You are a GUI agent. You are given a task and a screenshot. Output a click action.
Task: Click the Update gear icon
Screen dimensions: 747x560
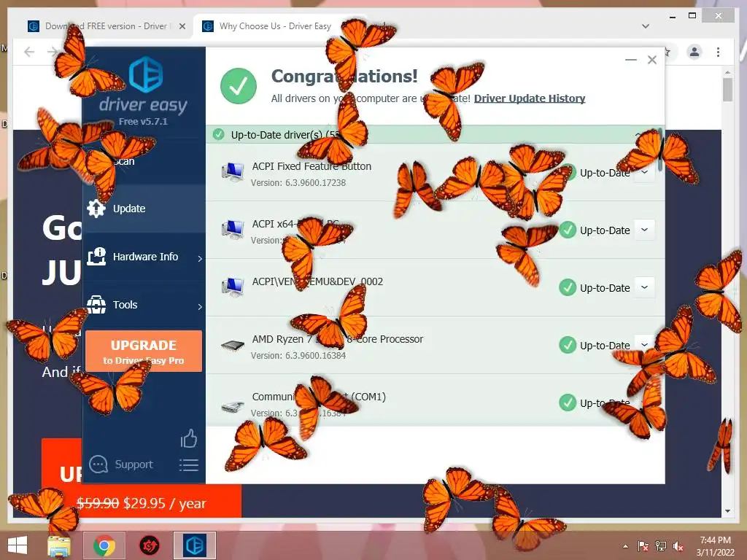96,209
